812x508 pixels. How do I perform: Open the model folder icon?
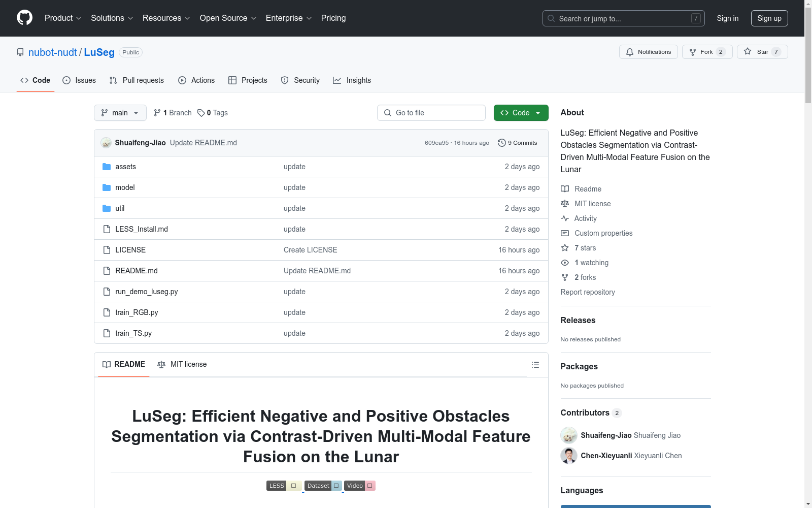point(107,187)
